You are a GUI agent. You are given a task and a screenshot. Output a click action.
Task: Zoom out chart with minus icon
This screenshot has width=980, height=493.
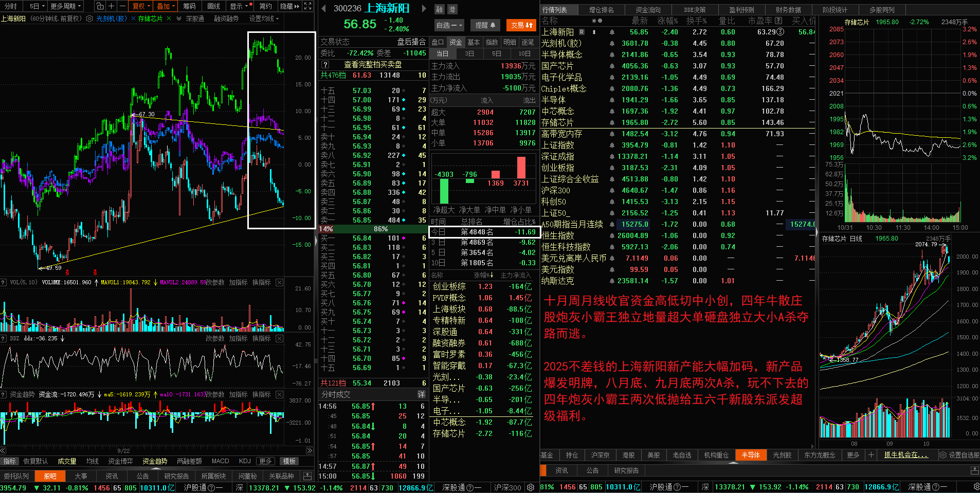pyautogui.click(x=122, y=6)
